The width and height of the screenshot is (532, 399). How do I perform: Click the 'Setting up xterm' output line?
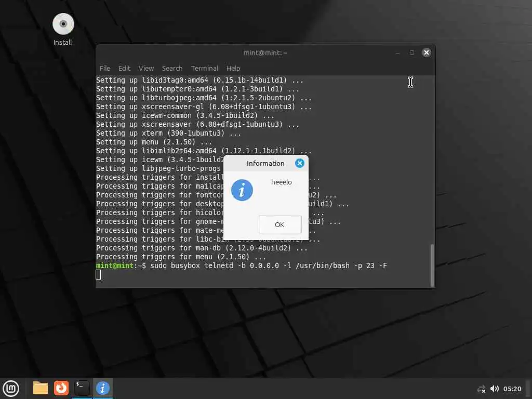[x=168, y=133]
